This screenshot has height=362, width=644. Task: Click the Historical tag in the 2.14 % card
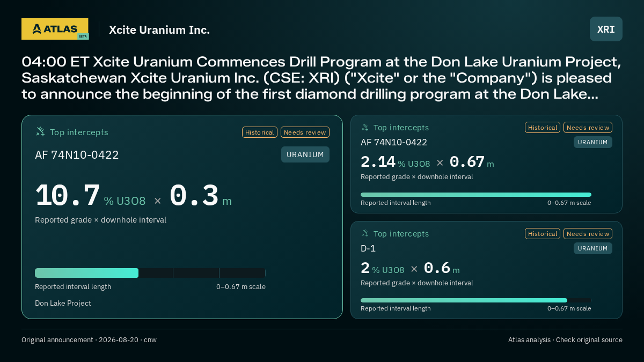coord(543,128)
